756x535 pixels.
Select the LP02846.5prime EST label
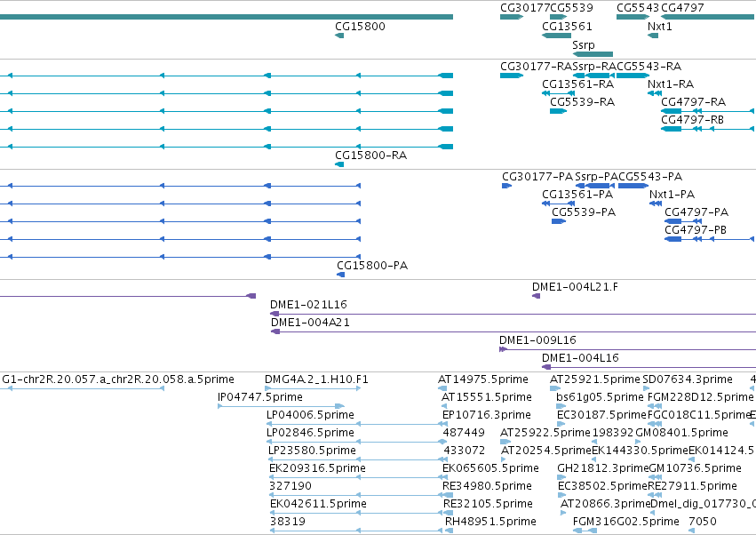pos(311,433)
